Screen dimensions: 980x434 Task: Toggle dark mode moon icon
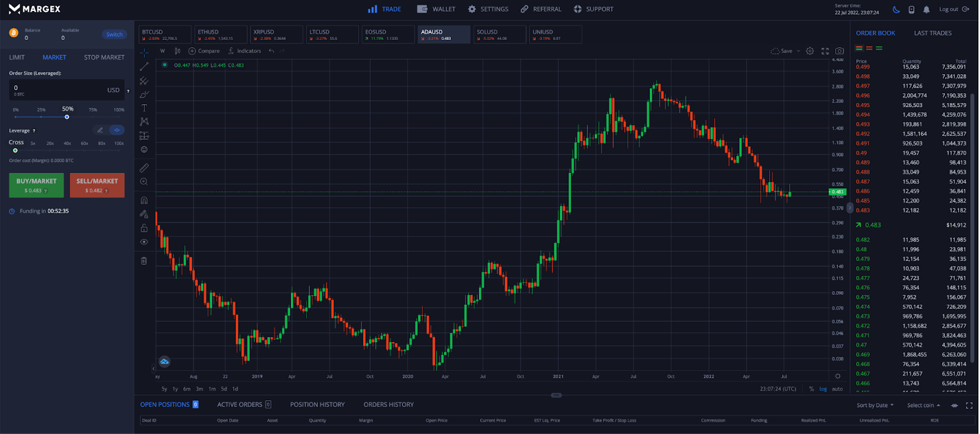click(896, 9)
